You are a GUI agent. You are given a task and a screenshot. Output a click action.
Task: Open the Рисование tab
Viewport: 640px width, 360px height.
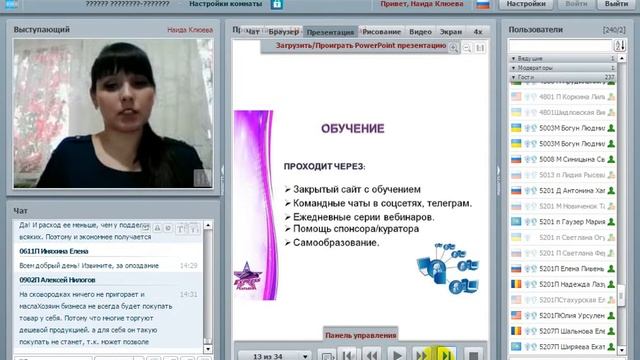tap(382, 32)
